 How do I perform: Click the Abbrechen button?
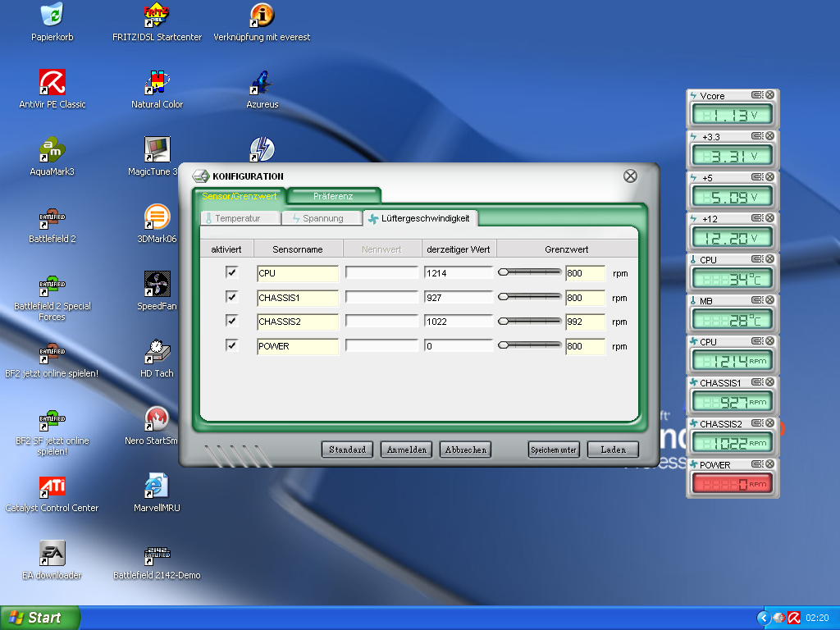click(466, 450)
